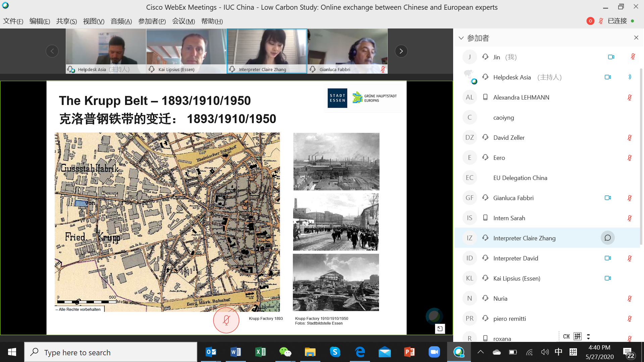Open PowerPoint from the taskbar
Screen dimensions: 644x362
(409, 352)
